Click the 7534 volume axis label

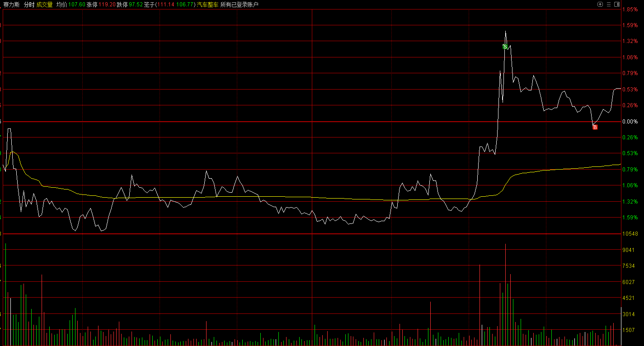click(x=629, y=266)
